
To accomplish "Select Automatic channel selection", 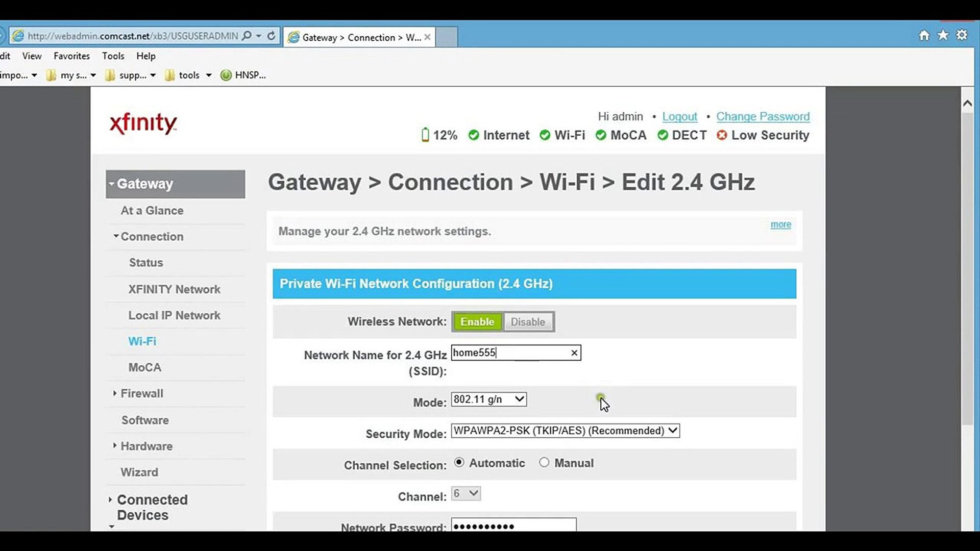I will (459, 462).
